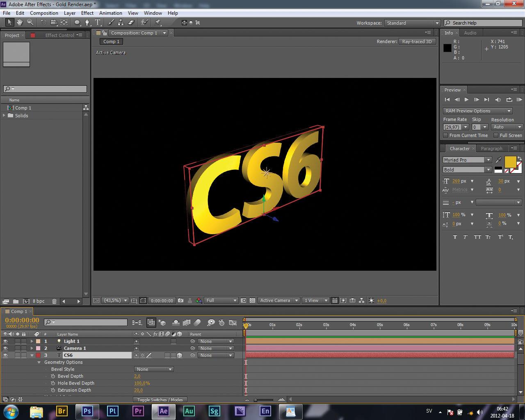The width and height of the screenshot is (525, 420).
Task: Open the Composition menu
Action: (44, 13)
